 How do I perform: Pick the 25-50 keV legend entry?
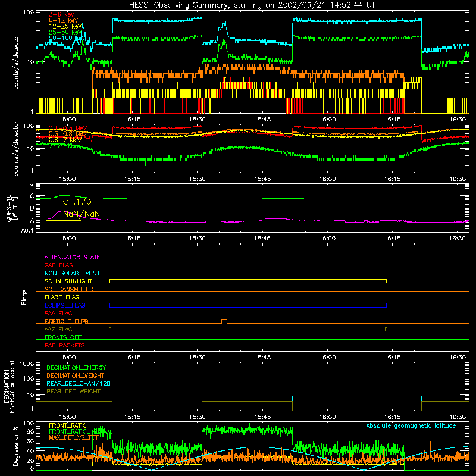click(x=65, y=32)
